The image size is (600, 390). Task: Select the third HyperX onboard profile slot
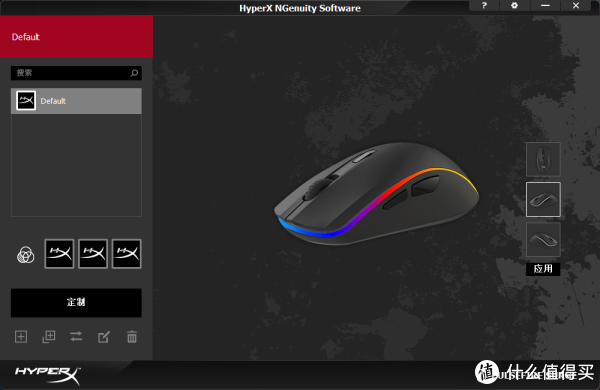pyautogui.click(x=127, y=254)
